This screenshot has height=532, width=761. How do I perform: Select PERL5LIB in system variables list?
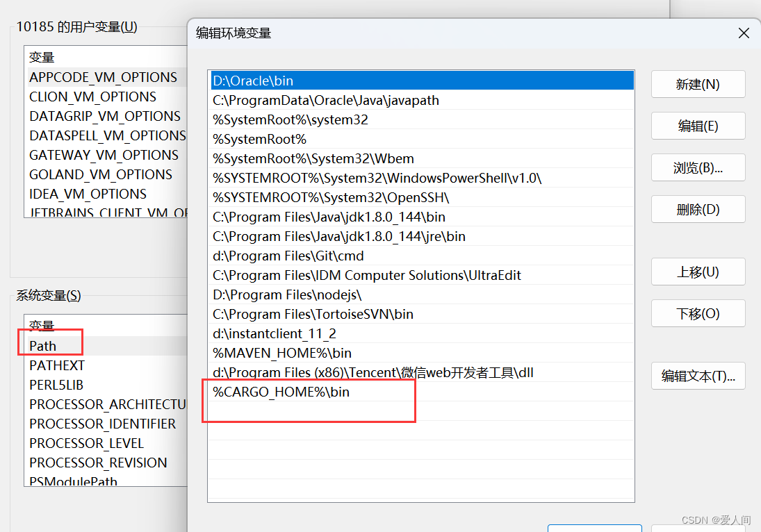click(107, 385)
